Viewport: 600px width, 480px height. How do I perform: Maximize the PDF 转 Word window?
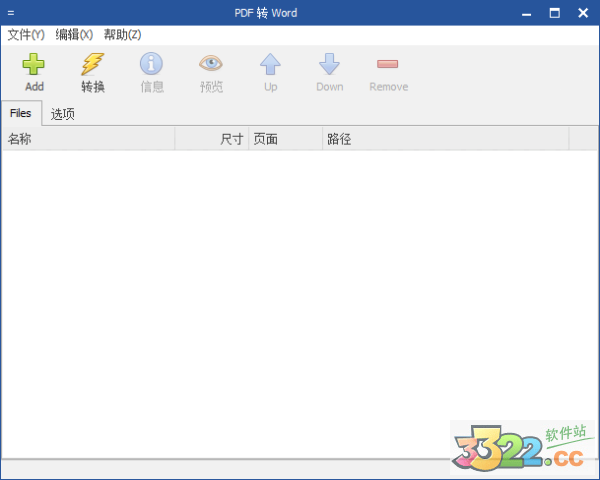pyautogui.click(x=554, y=13)
